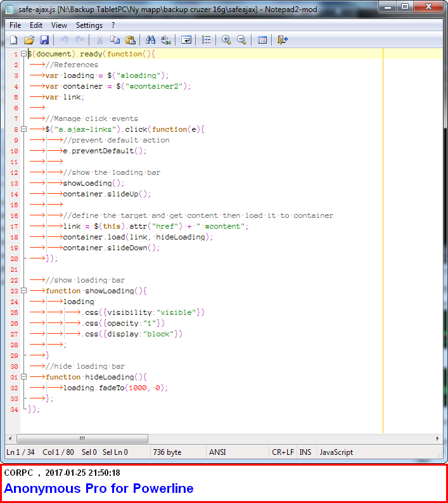Viewport: 448px width, 503px height.
Task: Zoom out with the magnifier minus icon
Action: (241, 40)
